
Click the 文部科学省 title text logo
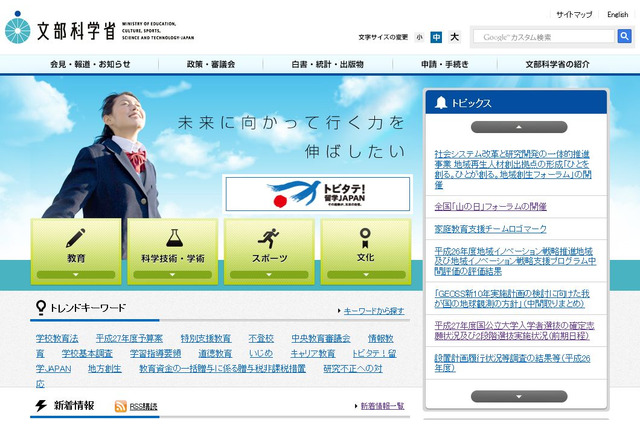tap(76, 31)
